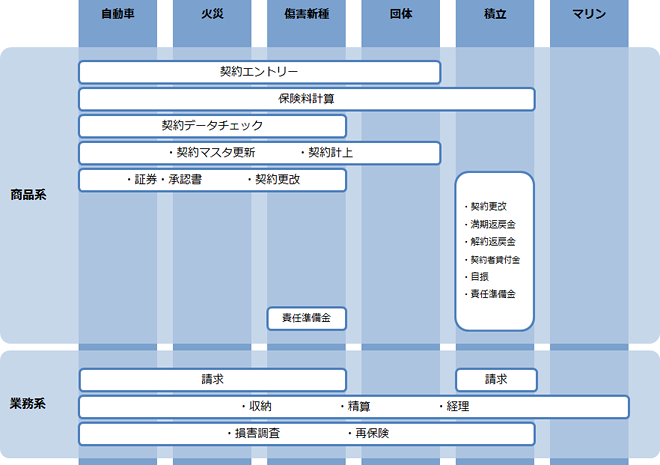Click 契約更改 beside 証券・承認書

[277, 179]
